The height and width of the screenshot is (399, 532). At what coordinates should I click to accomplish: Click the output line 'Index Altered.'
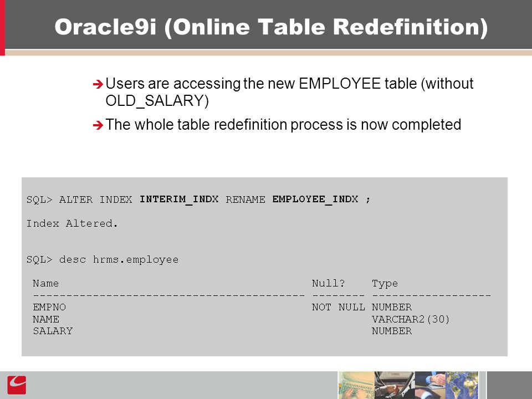click(x=72, y=223)
